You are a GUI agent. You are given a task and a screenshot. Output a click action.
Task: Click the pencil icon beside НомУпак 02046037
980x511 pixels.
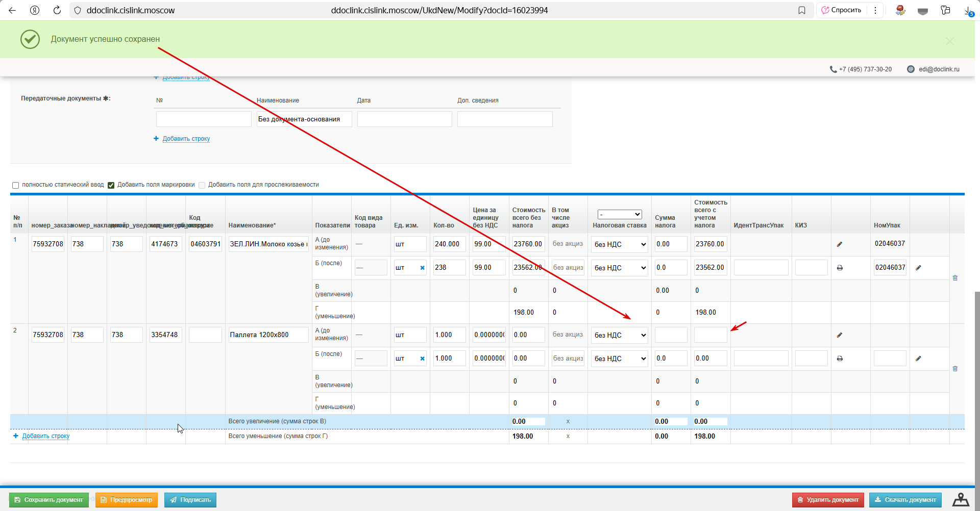(918, 268)
